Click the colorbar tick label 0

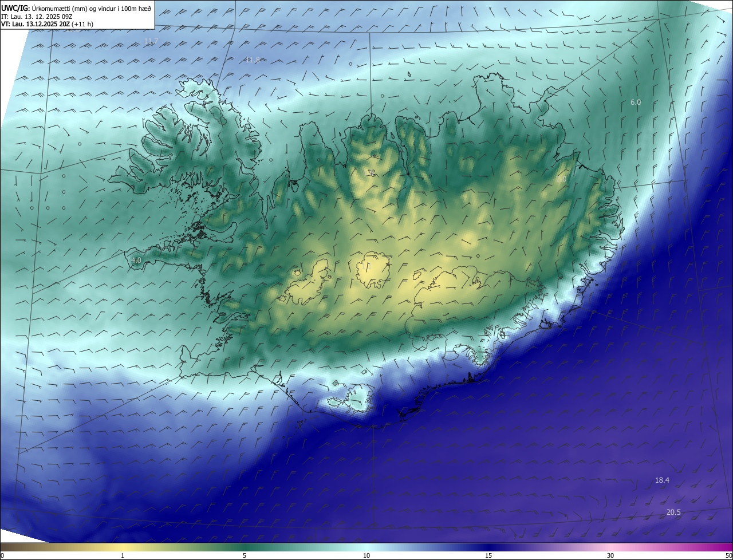pos(2,555)
